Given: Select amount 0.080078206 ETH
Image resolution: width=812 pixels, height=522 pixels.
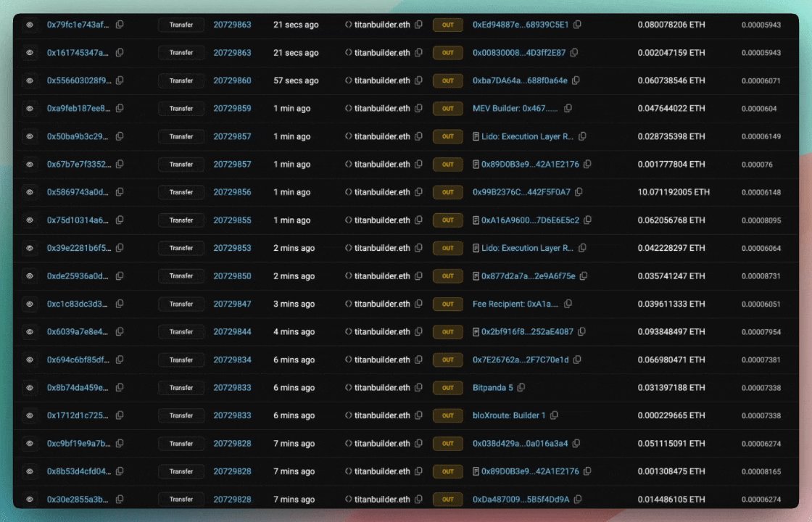Looking at the screenshot, I should pos(671,25).
